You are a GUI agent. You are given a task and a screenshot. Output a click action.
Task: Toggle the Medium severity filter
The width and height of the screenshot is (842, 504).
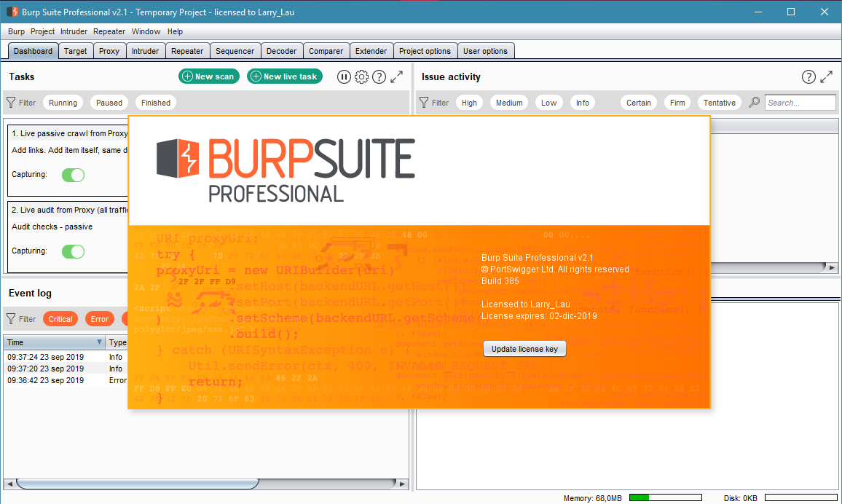[509, 103]
